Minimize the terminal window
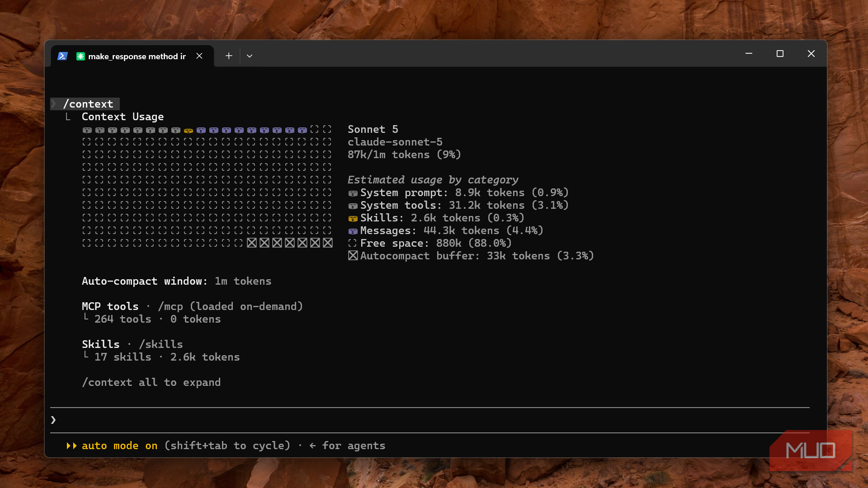Viewport: 868px width, 488px height. pos(749,54)
